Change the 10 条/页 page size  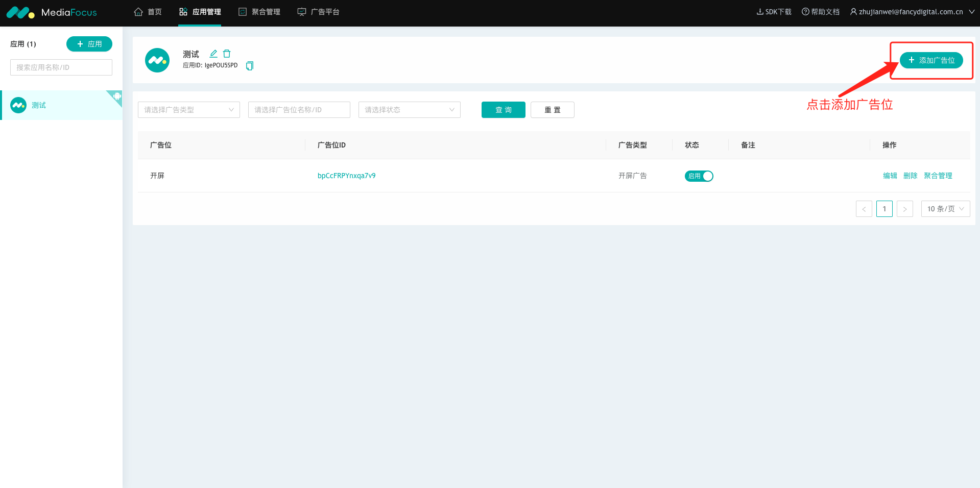945,209
